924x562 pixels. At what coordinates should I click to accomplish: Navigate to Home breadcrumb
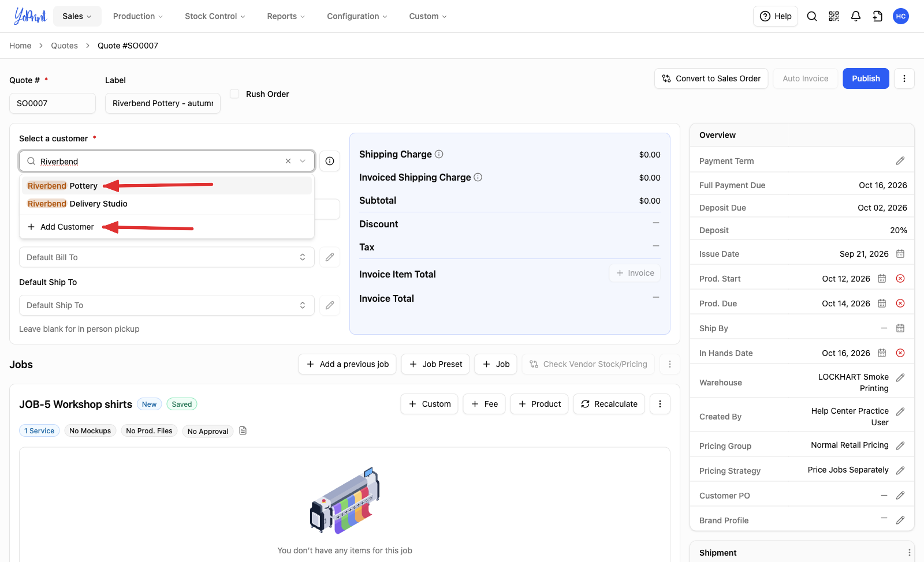[x=20, y=46]
